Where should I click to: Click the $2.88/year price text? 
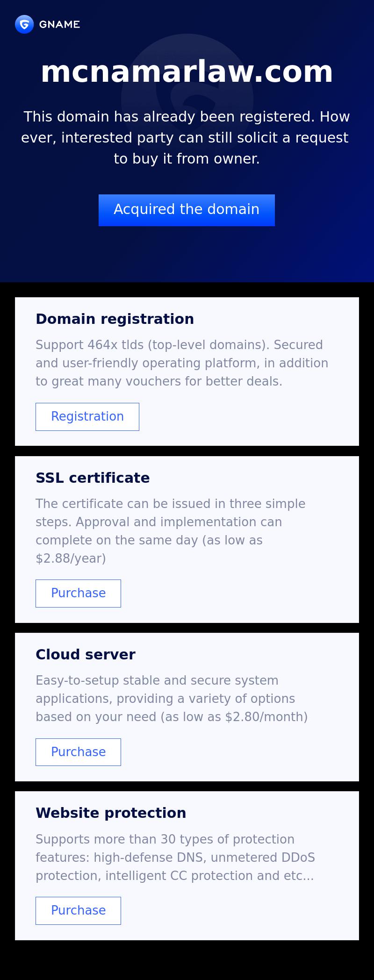point(71,558)
